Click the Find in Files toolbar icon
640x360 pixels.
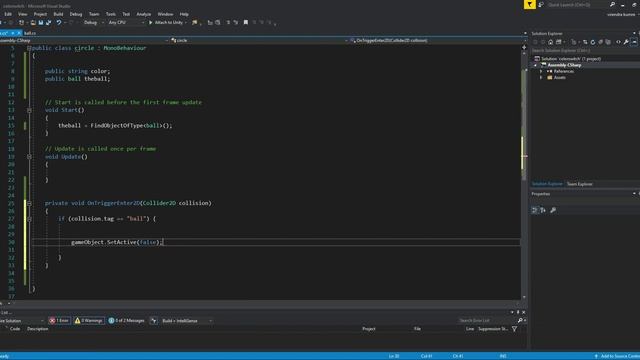pos(195,22)
